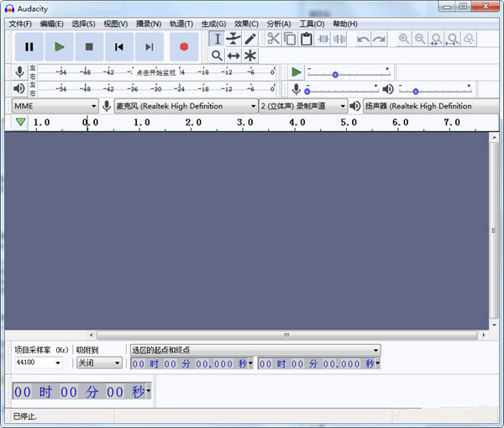
Task: Open the 效果(C) menu
Action: [246, 24]
